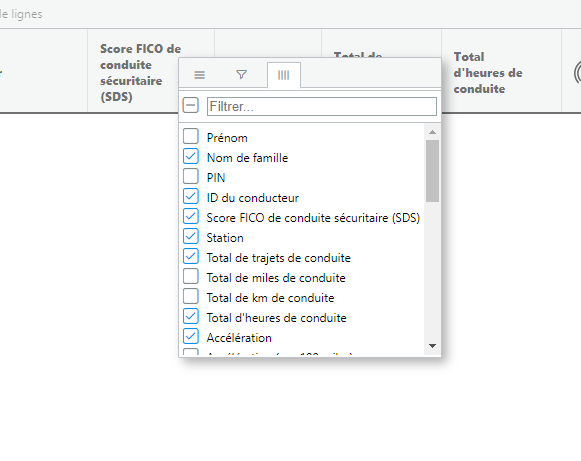Hide Score FICO de conduite sécuritaire column
This screenshot has height=461, width=581.
click(x=191, y=216)
